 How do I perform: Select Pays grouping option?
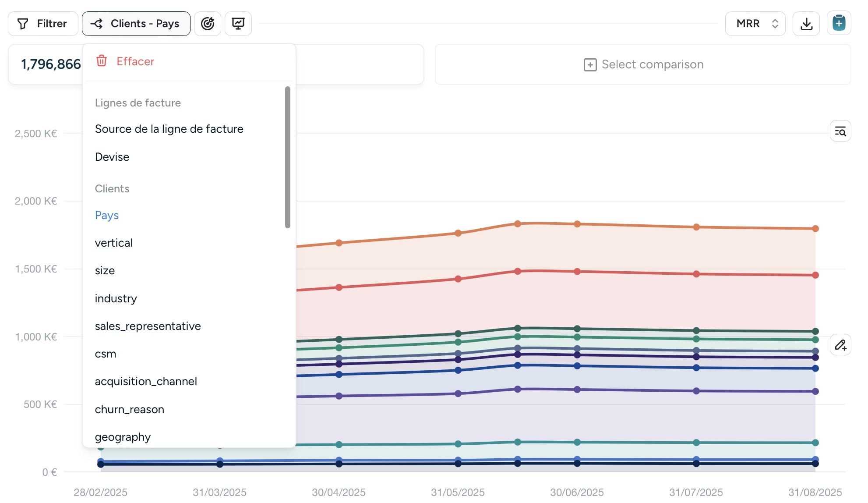click(x=107, y=215)
